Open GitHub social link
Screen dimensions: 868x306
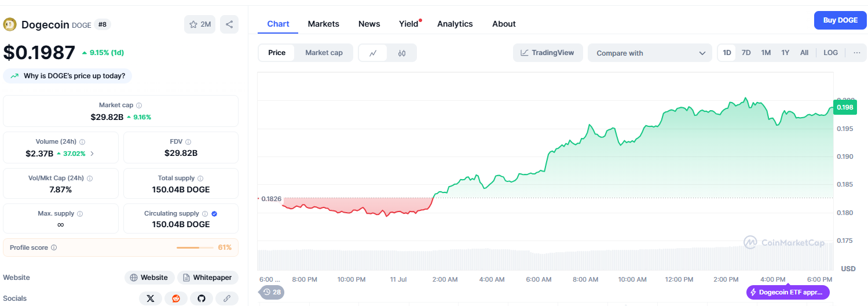[202, 298]
